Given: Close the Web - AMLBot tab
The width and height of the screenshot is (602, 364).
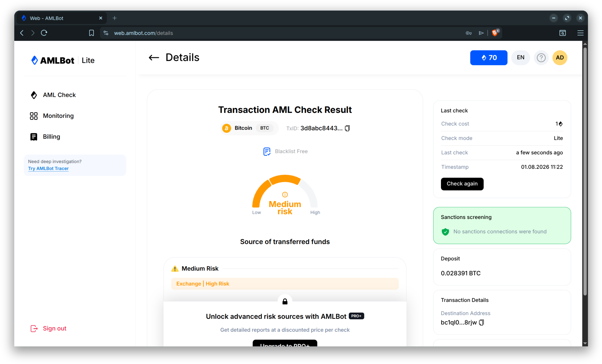Looking at the screenshot, I should click(x=101, y=18).
